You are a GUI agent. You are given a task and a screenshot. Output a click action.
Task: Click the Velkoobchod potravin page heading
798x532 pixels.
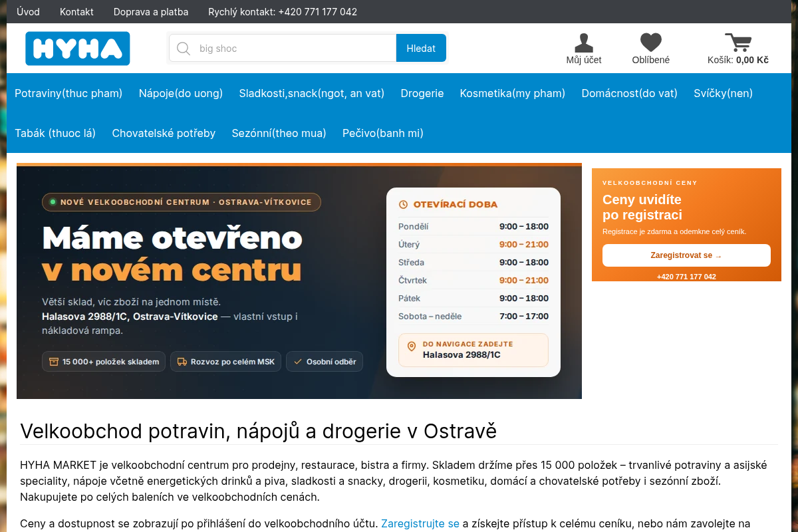(x=259, y=431)
